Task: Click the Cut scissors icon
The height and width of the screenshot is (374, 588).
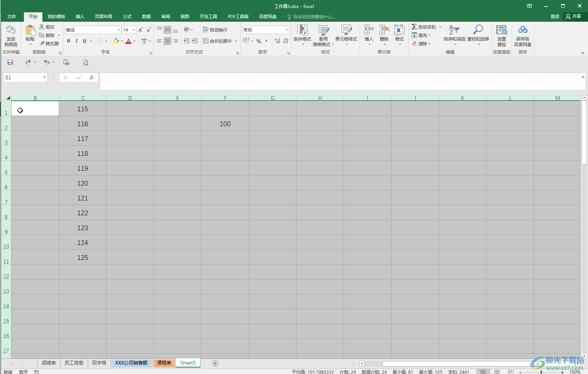Action: pyautogui.click(x=42, y=27)
